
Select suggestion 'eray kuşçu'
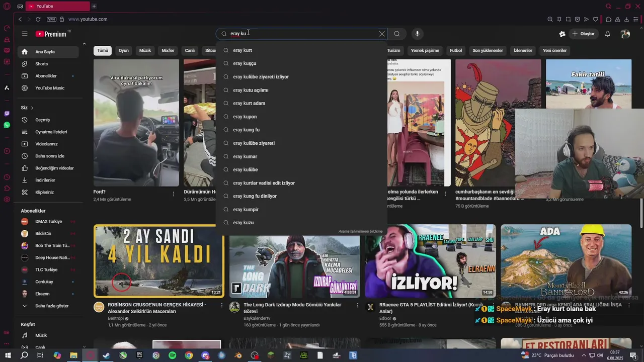pyautogui.click(x=301, y=63)
